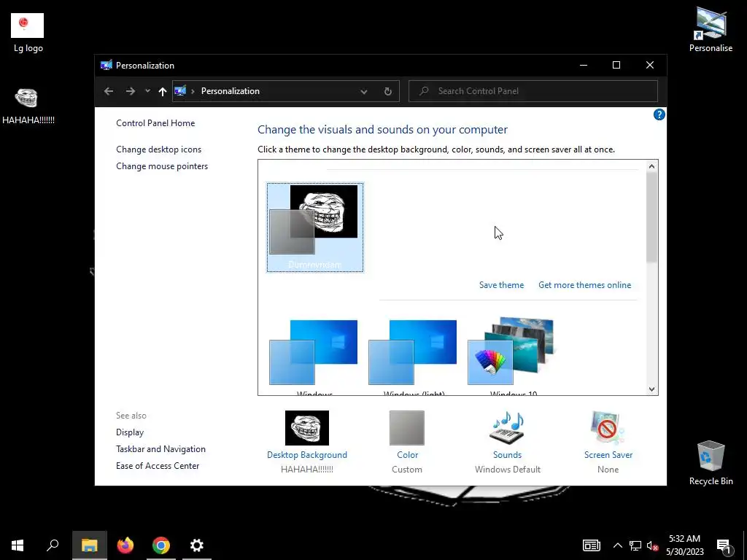Open News and interests taskbar icon
This screenshot has height=560, width=747.
point(591,545)
